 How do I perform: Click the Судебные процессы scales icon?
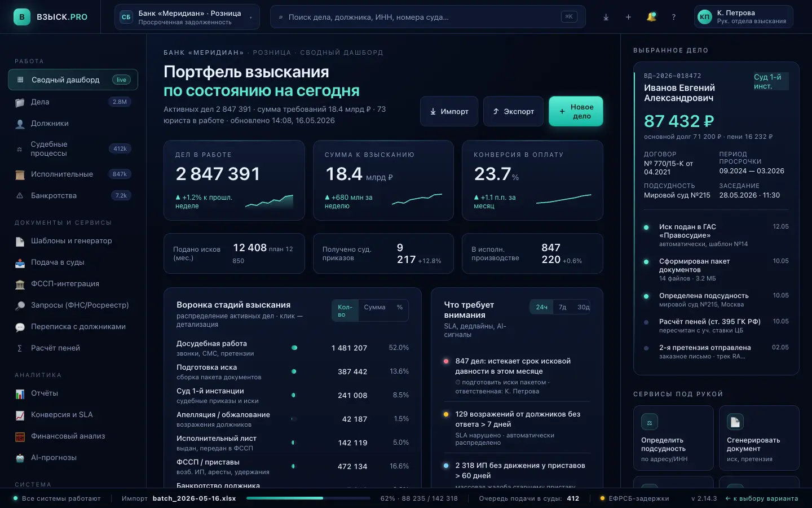20,149
